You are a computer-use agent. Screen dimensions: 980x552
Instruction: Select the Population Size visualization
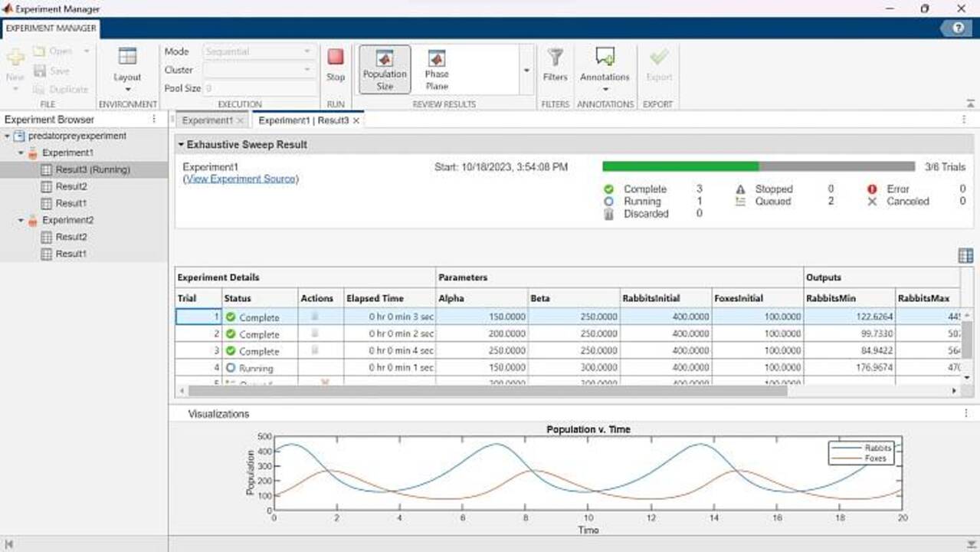(385, 69)
